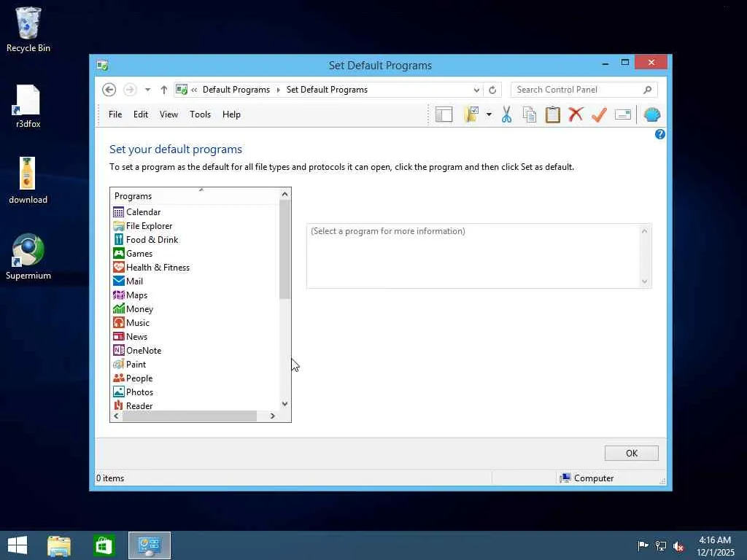Click the orange checkmark Properties icon

coord(599,114)
